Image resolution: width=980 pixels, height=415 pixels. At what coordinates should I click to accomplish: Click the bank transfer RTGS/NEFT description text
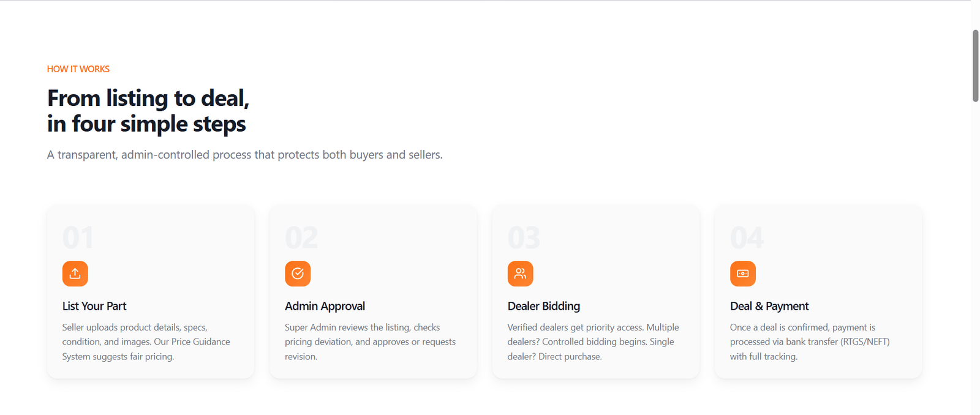(x=809, y=342)
